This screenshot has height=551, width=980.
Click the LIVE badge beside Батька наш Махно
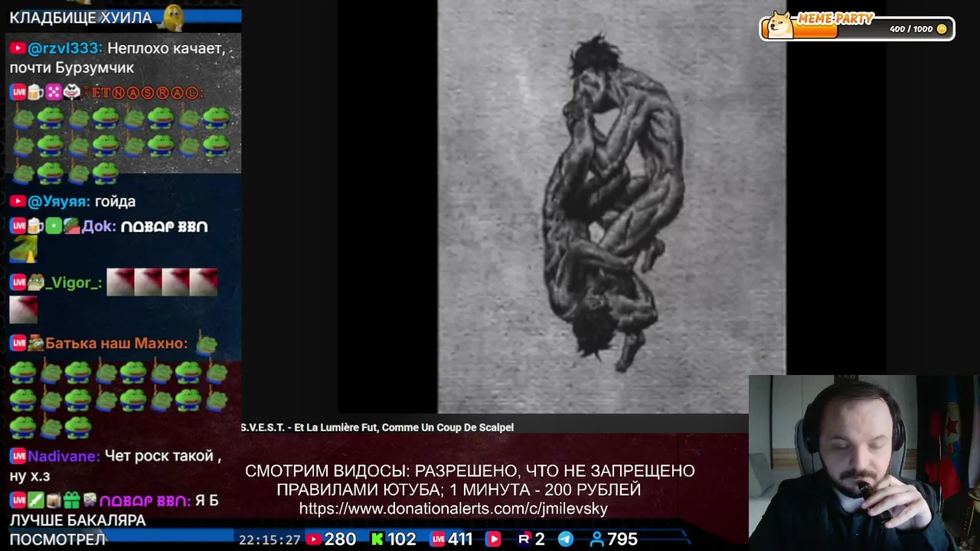18,344
